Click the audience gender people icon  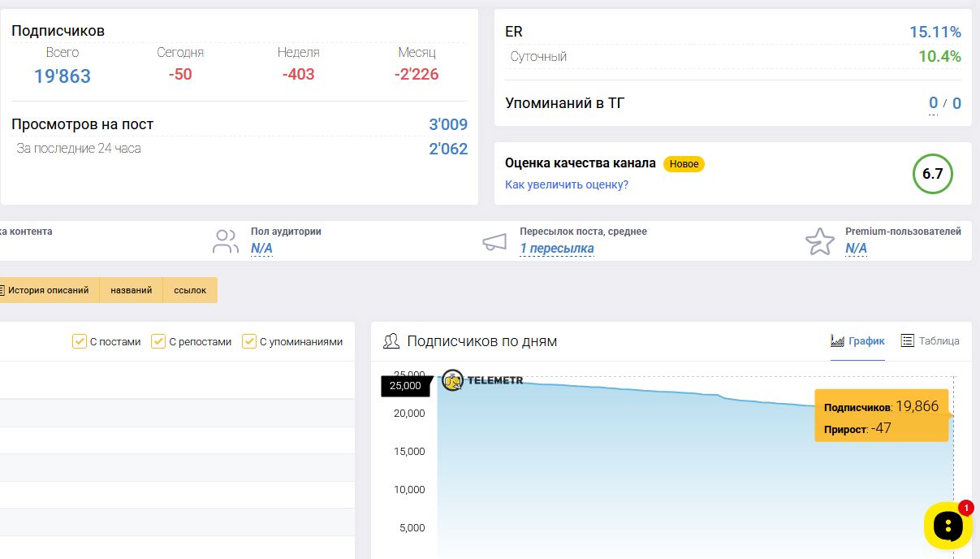click(x=225, y=241)
